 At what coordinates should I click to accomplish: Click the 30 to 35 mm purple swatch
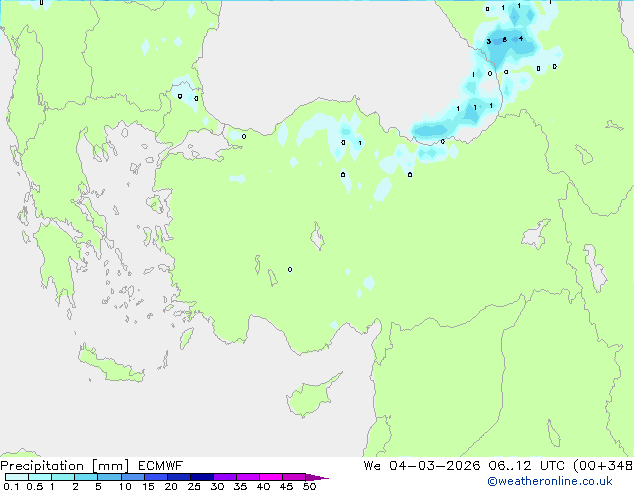point(224,477)
